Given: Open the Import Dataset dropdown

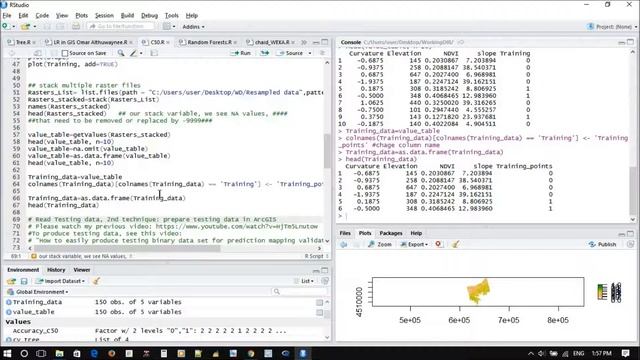Looking at the screenshot, I should coord(60,281).
